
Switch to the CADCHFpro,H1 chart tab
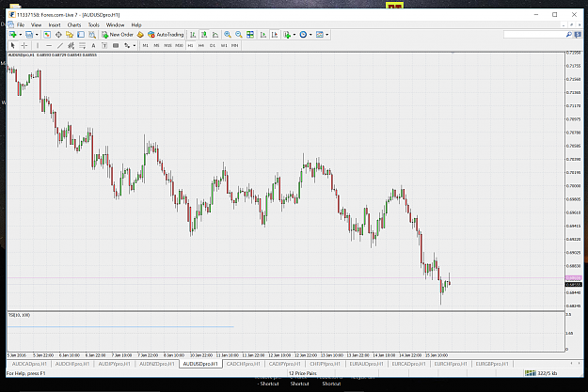coord(244,364)
